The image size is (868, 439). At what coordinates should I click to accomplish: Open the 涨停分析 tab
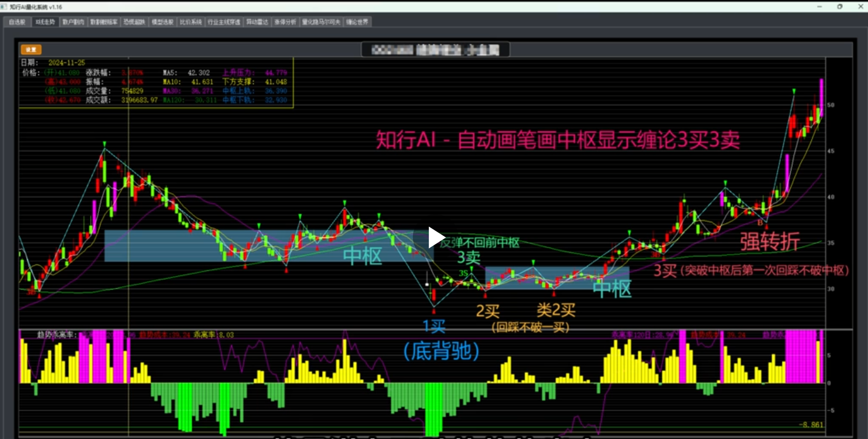(x=285, y=22)
